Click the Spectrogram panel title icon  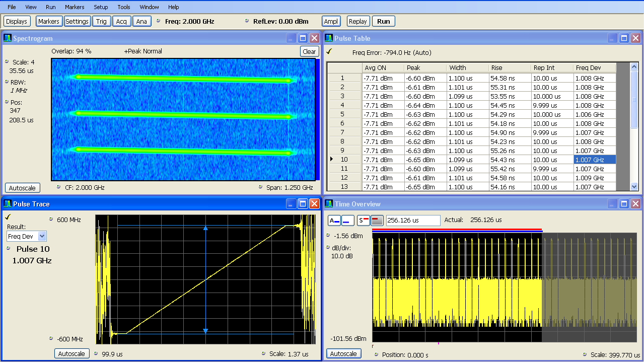[8, 38]
